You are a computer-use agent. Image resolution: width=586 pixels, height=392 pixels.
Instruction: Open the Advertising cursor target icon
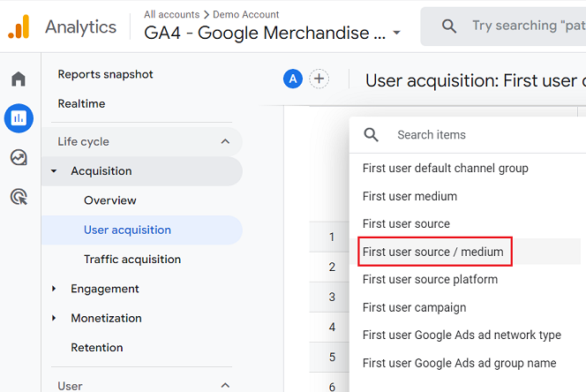[x=19, y=197]
